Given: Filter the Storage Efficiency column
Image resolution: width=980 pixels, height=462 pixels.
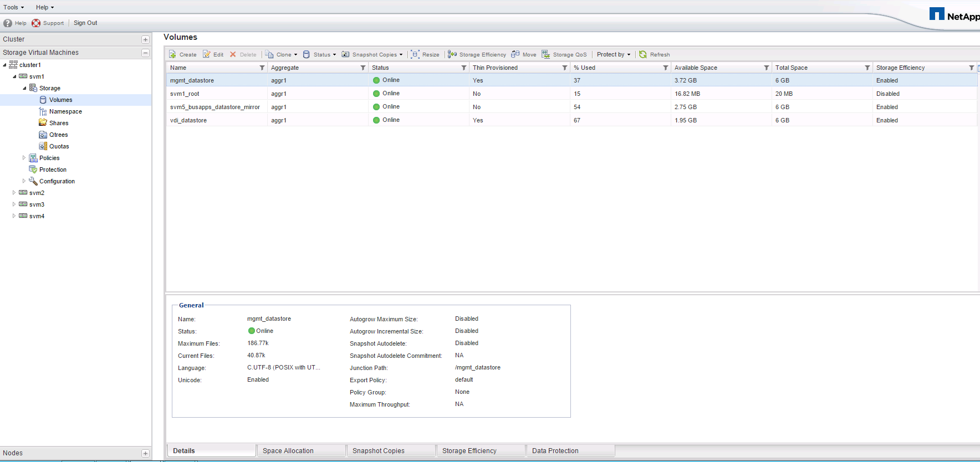Looking at the screenshot, I should (x=972, y=68).
